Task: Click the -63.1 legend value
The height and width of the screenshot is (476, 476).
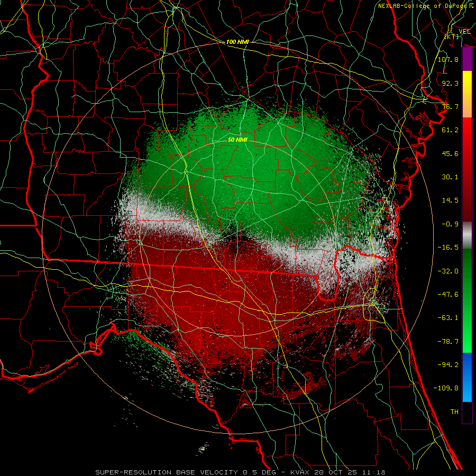Action: tap(448, 318)
